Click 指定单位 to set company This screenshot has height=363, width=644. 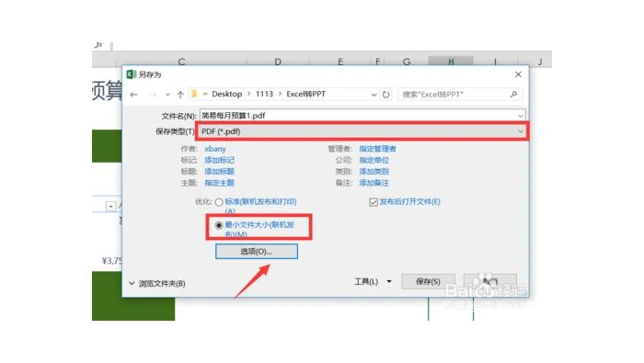pos(374,160)
